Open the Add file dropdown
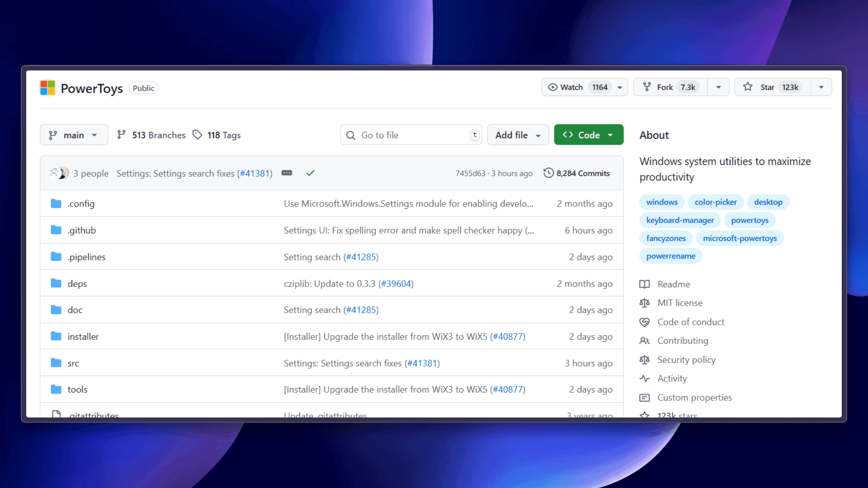The height and width of the screenshot is (488, 868). pos(518,135)
